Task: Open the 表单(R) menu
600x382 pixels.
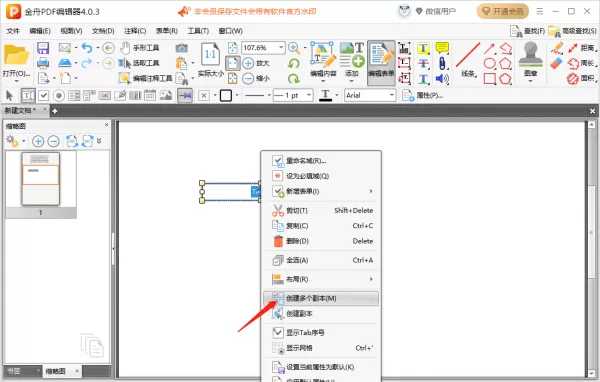Action: coord(166,31)
